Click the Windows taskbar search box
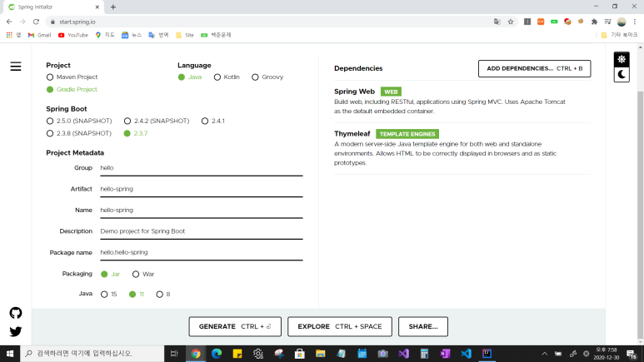The width and height of the screenshot is (644, 362). point(92,354)
